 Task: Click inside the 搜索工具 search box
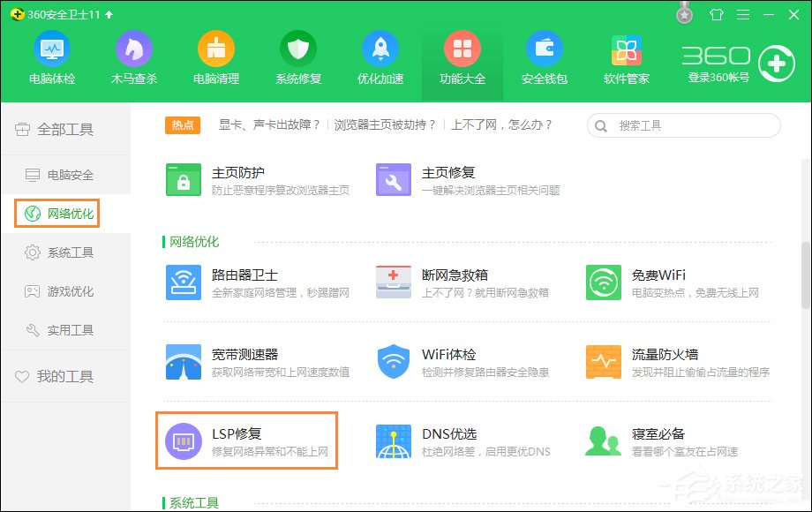point(688,125)
